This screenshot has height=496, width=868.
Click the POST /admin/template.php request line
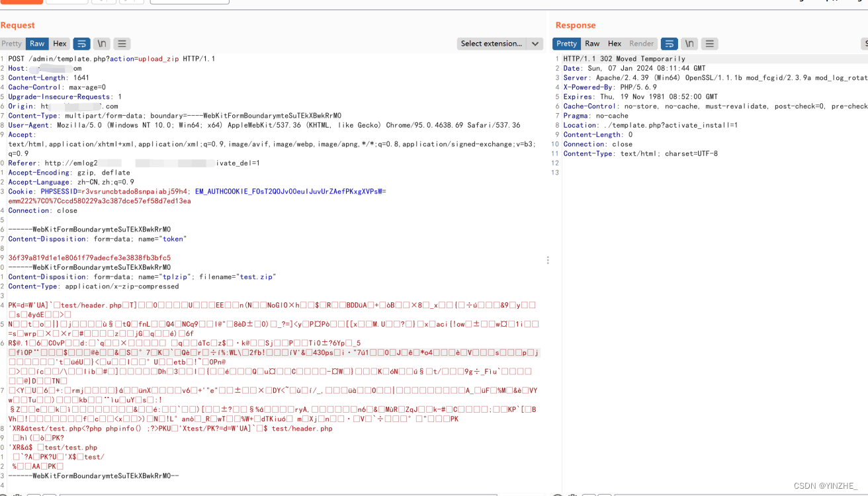(112, 59)
